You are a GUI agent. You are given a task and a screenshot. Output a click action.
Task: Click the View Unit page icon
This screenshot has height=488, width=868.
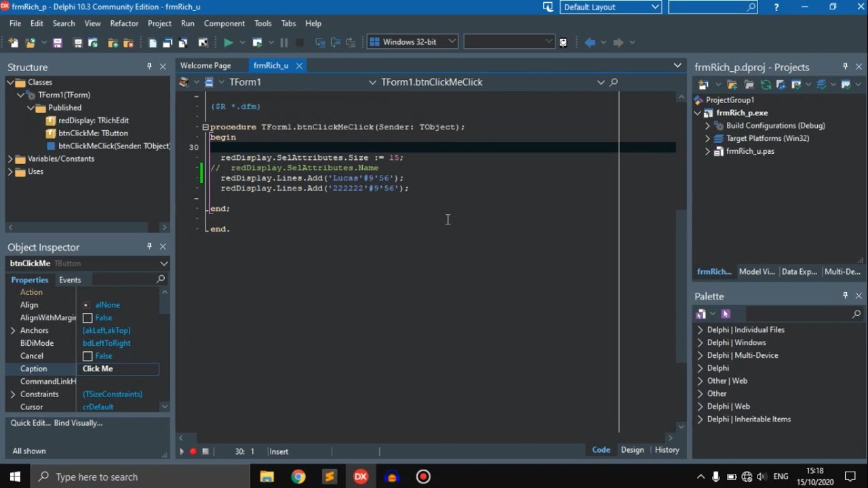[153, 42]
